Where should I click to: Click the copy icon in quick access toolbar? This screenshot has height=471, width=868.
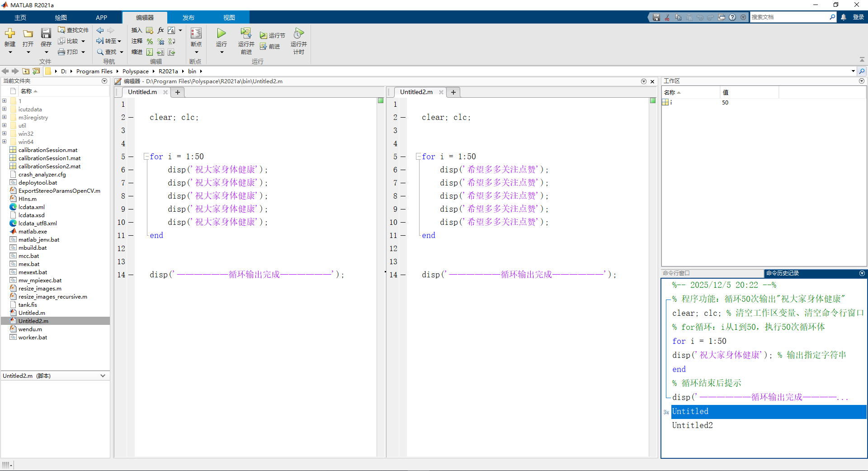coord(678,17)
